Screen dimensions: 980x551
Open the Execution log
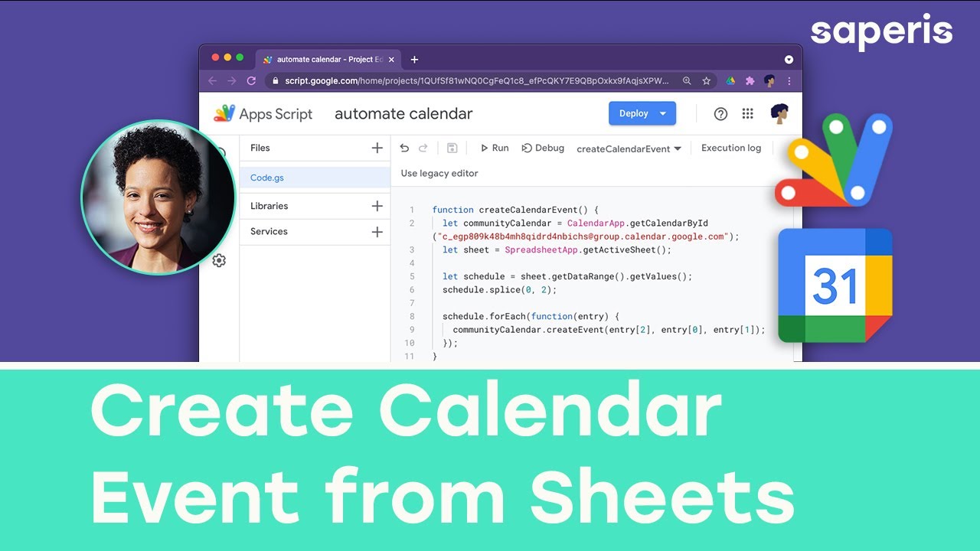[731, 148]
